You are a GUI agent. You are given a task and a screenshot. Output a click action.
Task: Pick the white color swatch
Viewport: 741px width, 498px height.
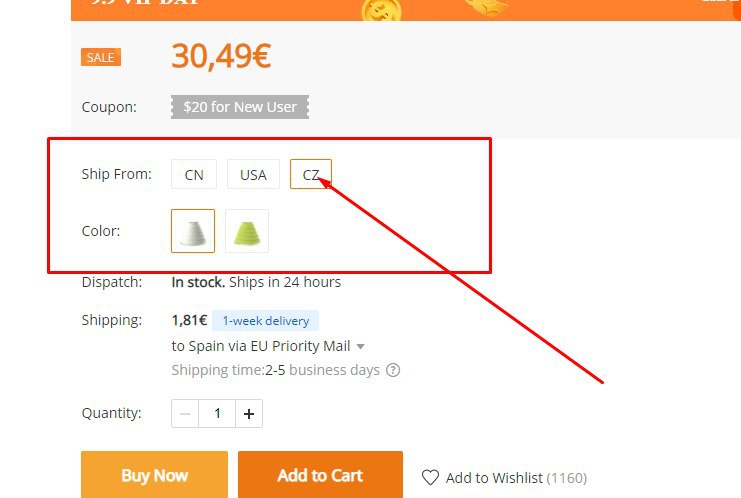pos(193,231)
